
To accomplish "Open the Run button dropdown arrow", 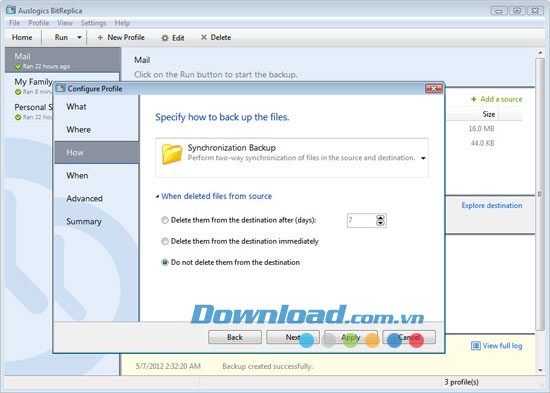I will (x=80, y=37).
